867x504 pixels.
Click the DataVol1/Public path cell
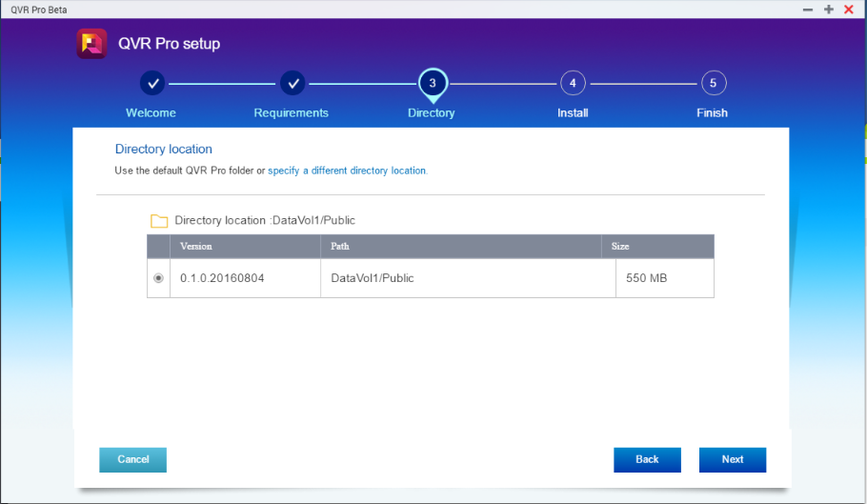coord(469,278)
